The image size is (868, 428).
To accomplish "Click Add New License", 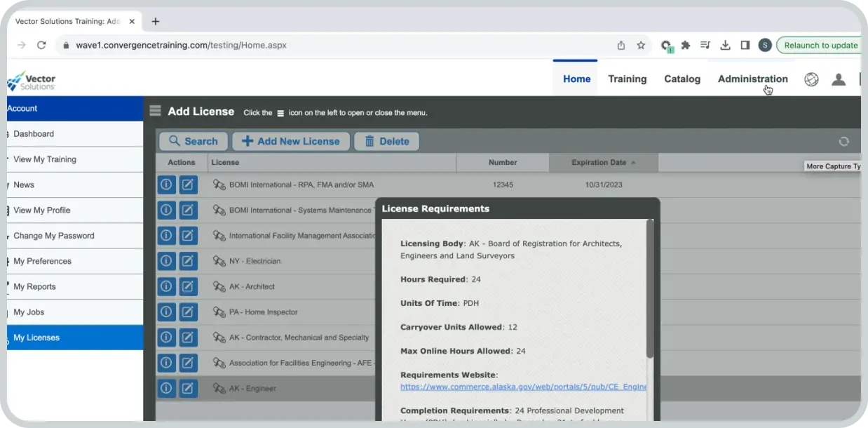I will coord(291,141).
